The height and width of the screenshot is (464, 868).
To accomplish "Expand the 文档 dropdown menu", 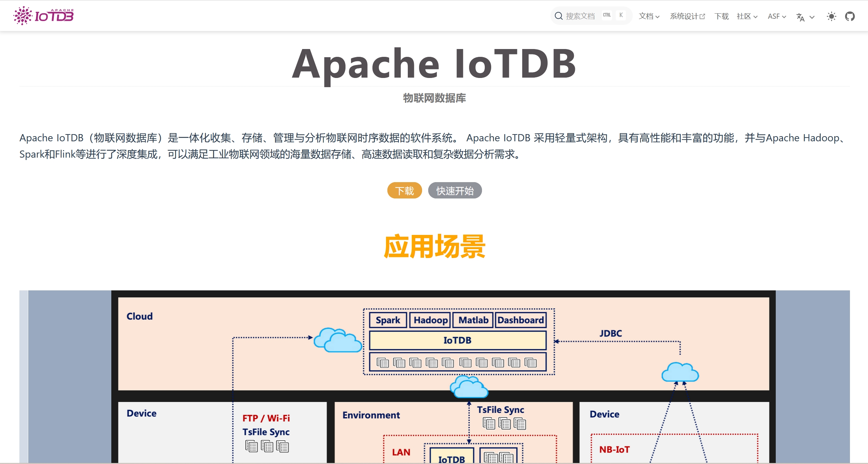I will [x=649, y=16].
